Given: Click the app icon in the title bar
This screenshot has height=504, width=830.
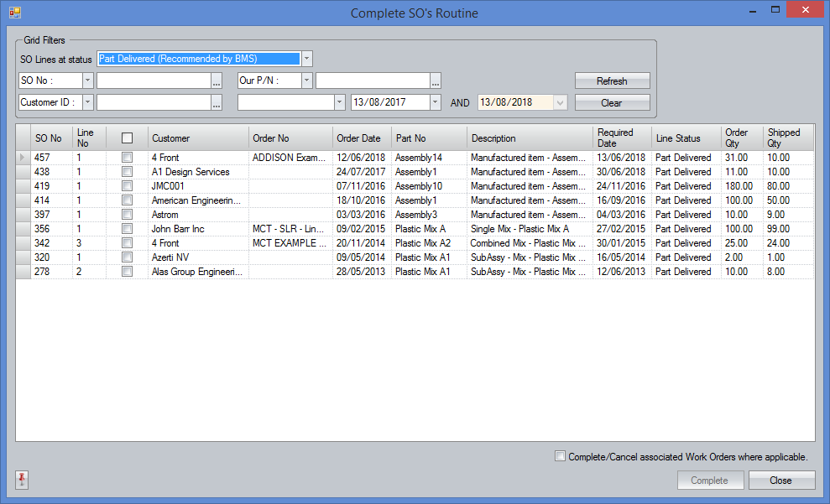Looking at the screenshot, I should tap(15, 12).
